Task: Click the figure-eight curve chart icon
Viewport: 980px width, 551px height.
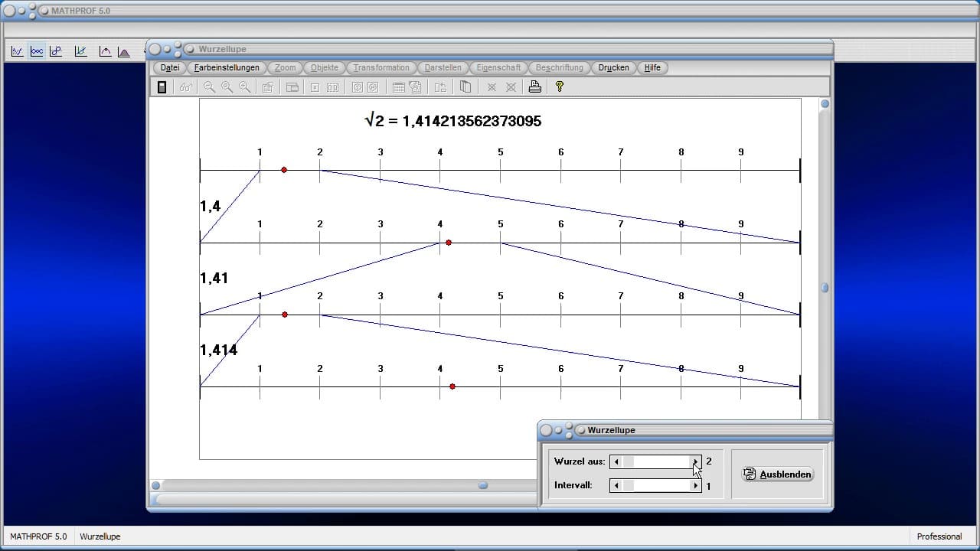Action: coord(56,52)
